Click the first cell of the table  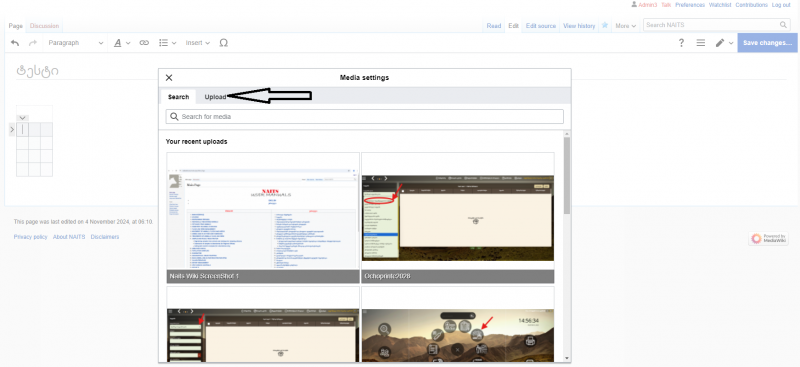coord(22,130)
